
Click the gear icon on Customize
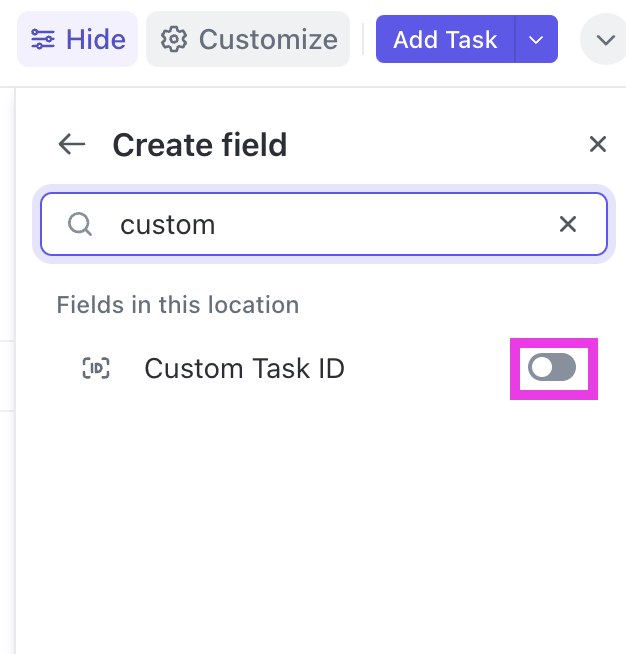click(175, 40)
